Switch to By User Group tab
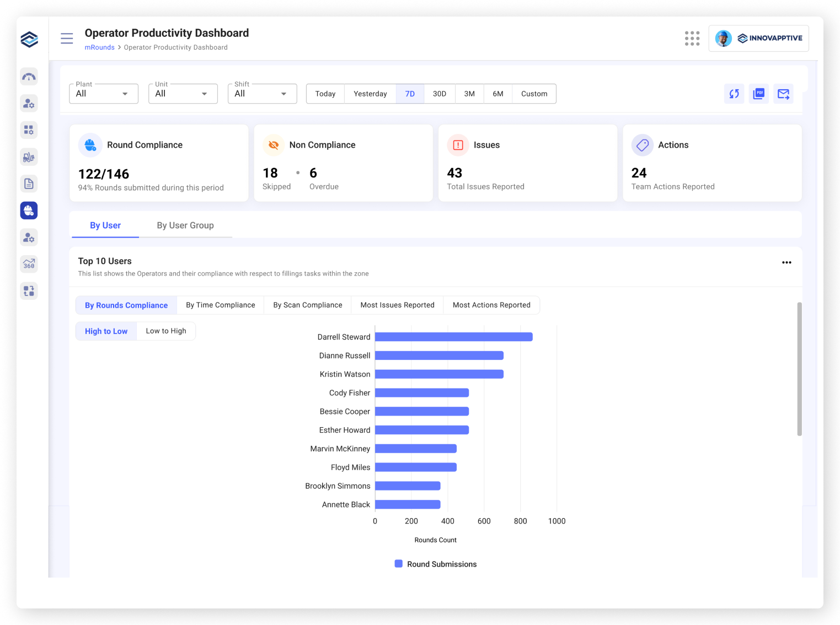The width and height of the screenshot is (840, 625). tap(185, 225)
